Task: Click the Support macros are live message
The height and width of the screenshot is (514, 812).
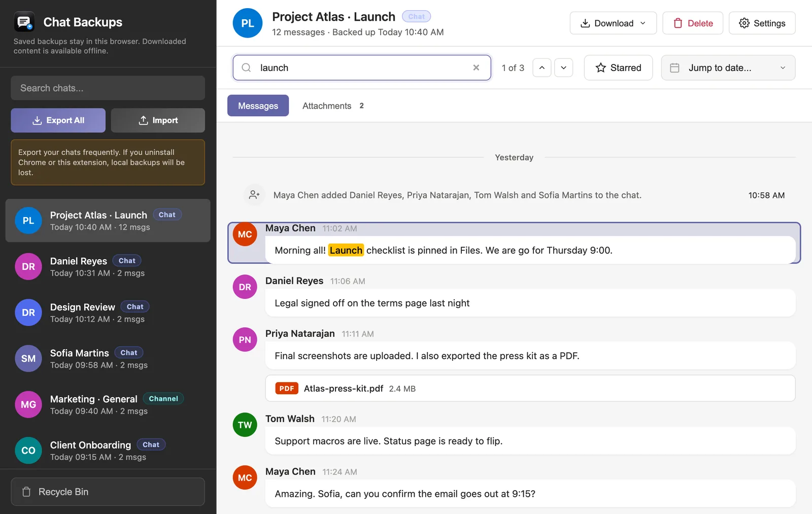Action: click(x=530, y=441)
